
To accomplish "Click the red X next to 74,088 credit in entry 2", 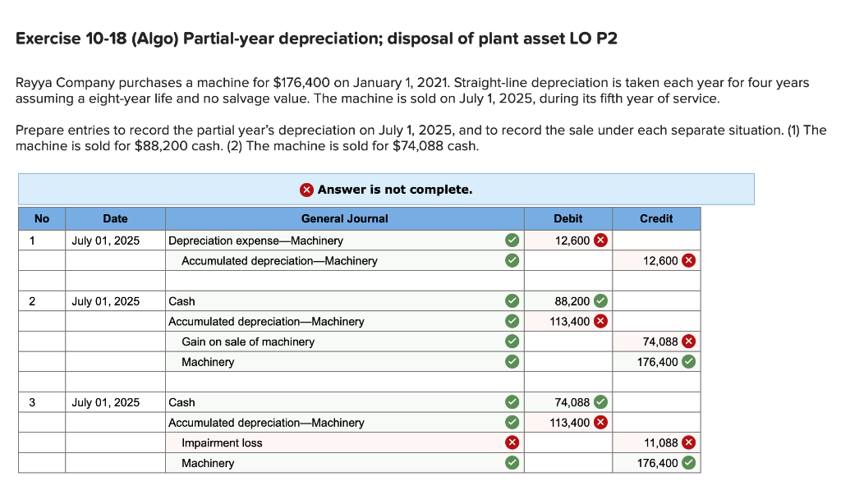I will [x=687, y=341].
